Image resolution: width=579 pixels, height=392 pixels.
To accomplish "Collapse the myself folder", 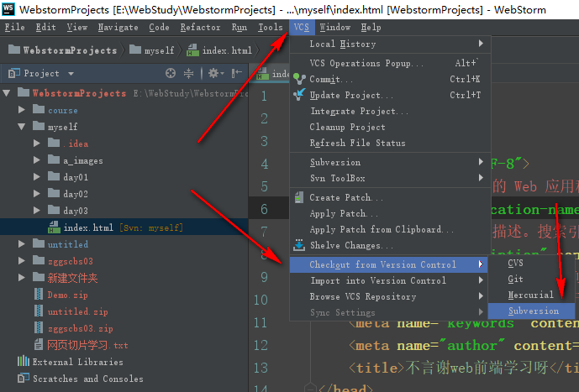I will [22, 127].
